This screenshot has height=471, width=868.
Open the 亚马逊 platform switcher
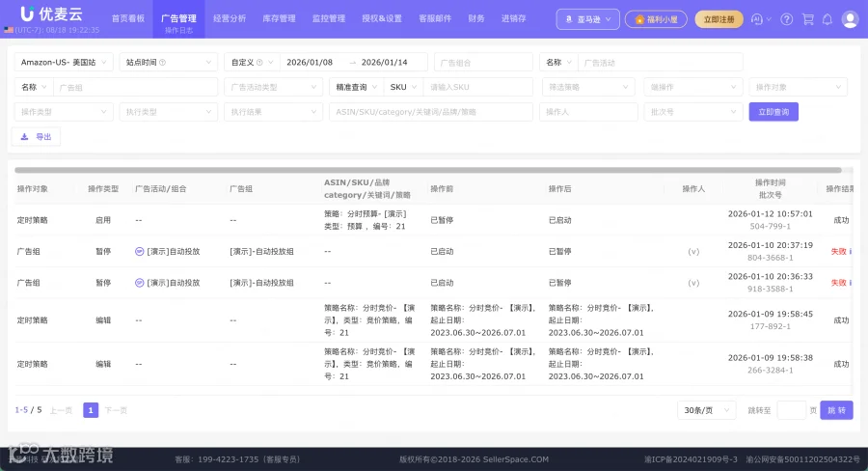588,19
